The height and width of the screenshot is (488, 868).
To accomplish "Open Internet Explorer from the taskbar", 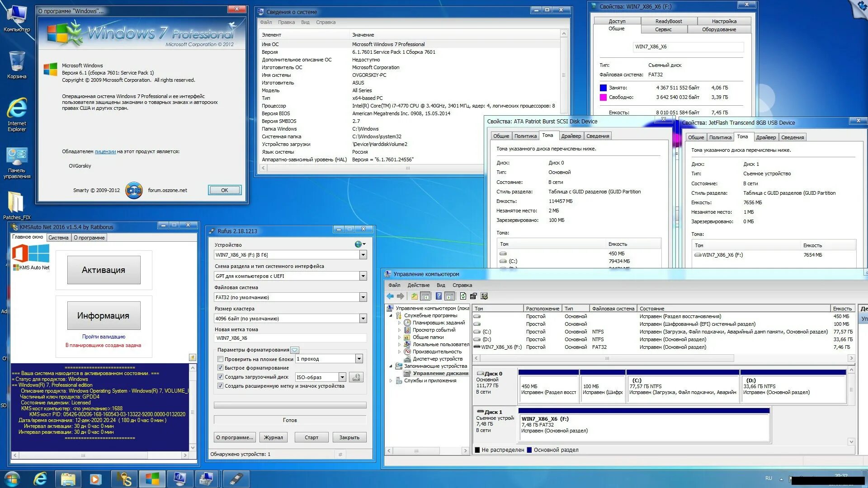I will tap(40, 479).
